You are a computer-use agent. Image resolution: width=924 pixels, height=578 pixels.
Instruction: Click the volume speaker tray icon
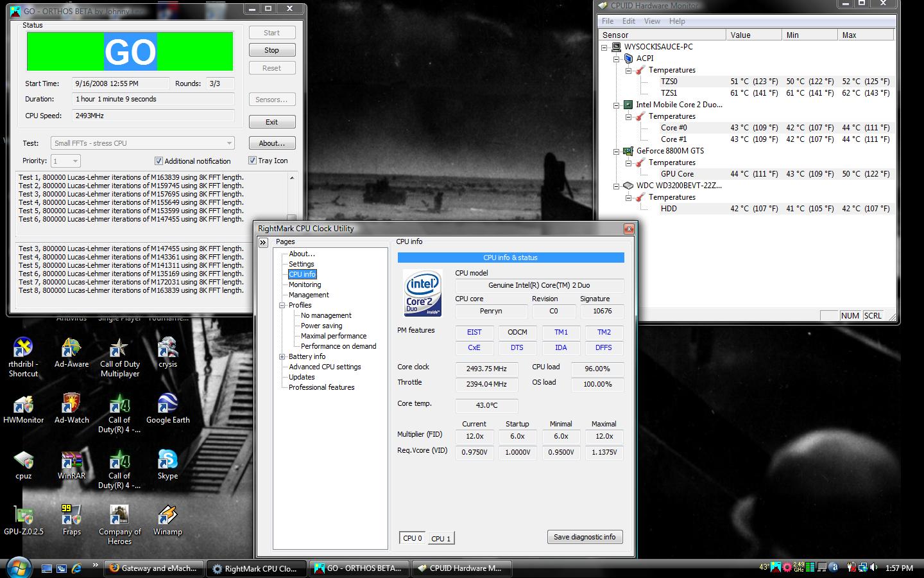(x=873, y=568)
